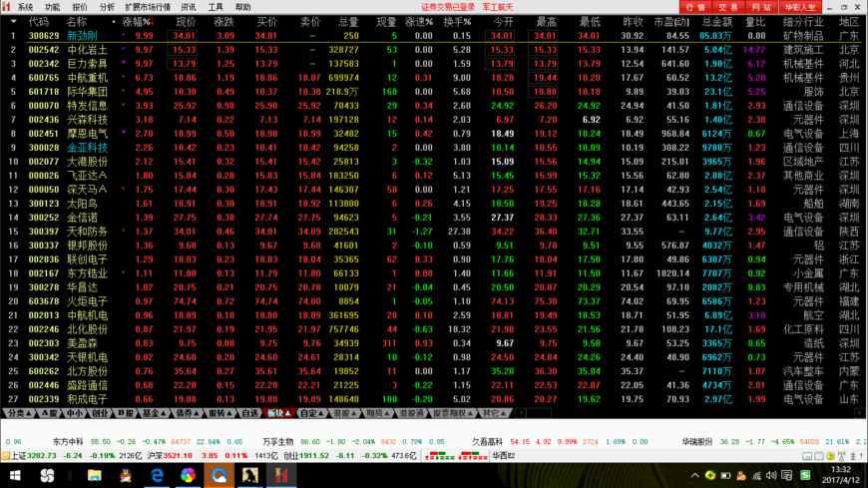
Task: Open QQ penguin app in taskbar
Action: pos(126,475)
